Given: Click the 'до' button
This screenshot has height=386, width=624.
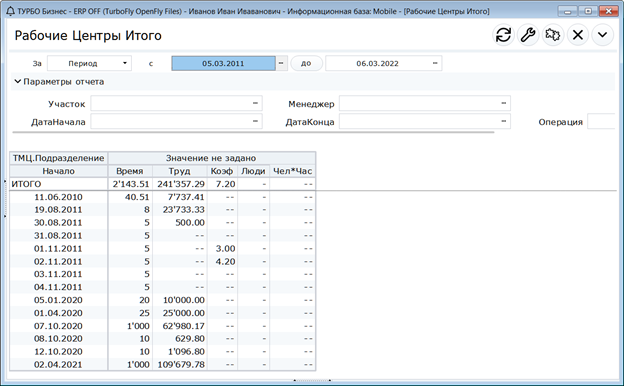Looking at the screenshot, I should pos(306,63).
